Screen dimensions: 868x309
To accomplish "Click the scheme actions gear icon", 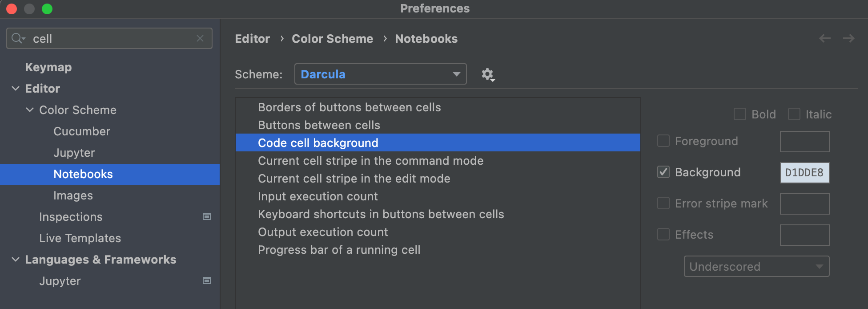I will pos(488,74).
